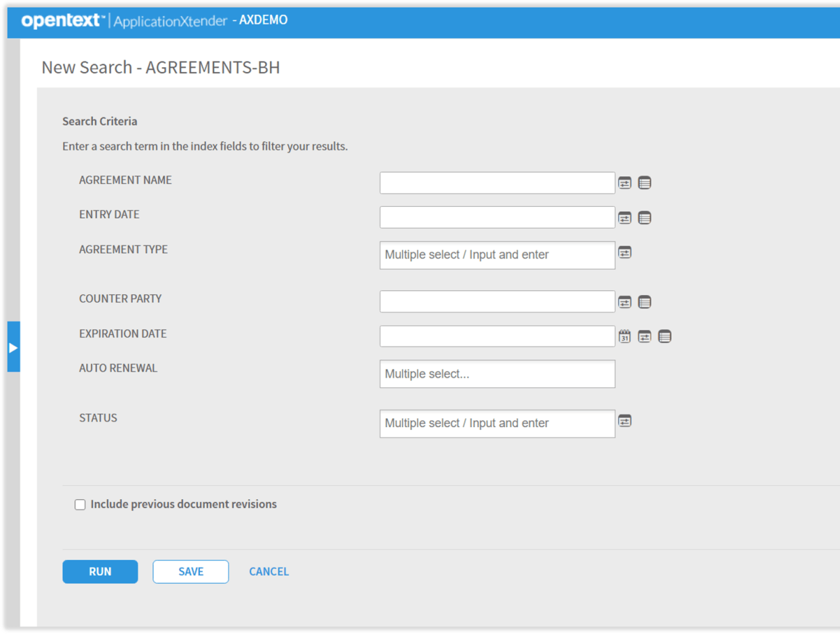Open the STATUS multiple select box
Screen dimensions: 840x634
tap(497, 423)
